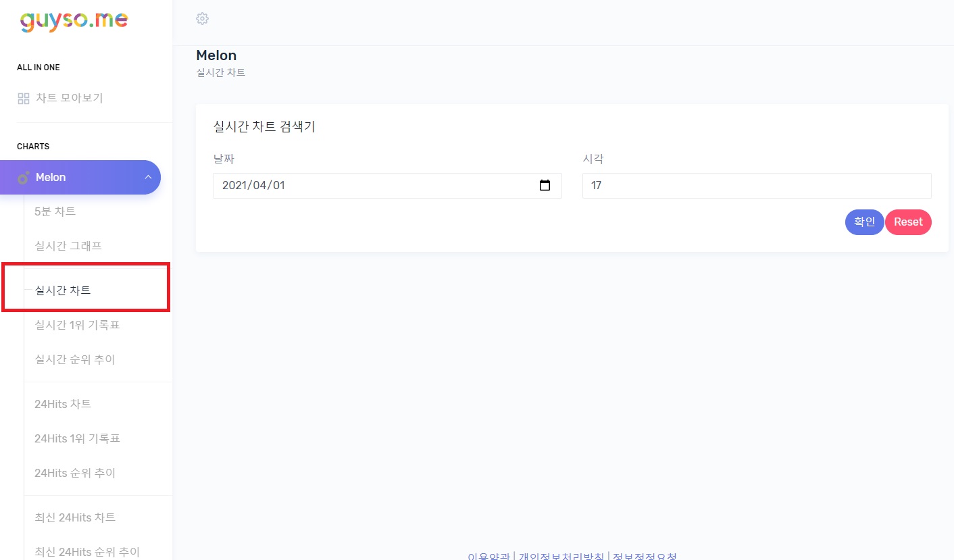Collapse the Melon menu chevron

point(148,177)
